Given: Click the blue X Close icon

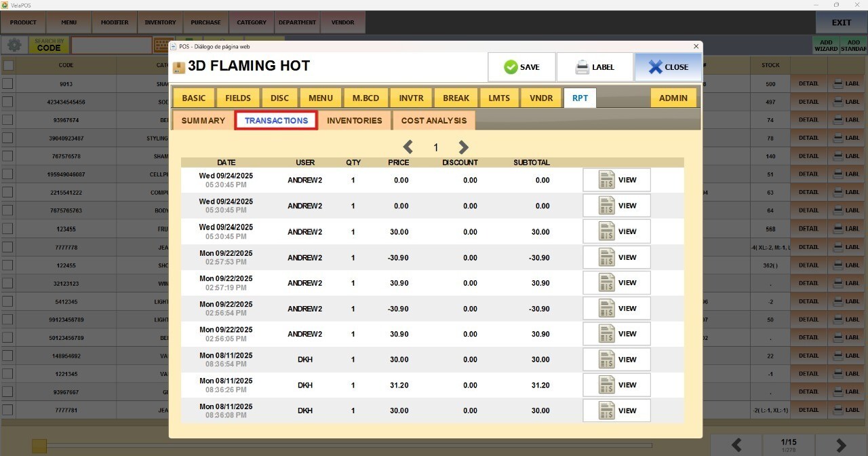Looking at the screenshot, I should tap(654, 67).
